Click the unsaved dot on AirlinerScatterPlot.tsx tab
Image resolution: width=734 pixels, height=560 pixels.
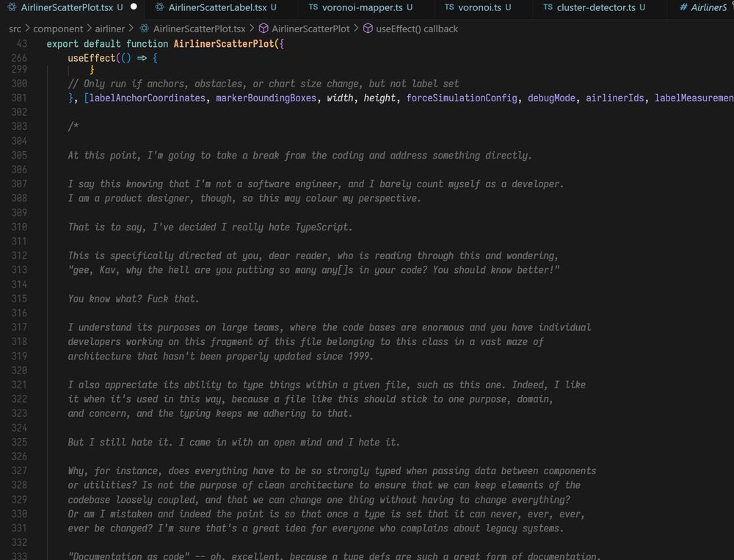click(134, 7)
